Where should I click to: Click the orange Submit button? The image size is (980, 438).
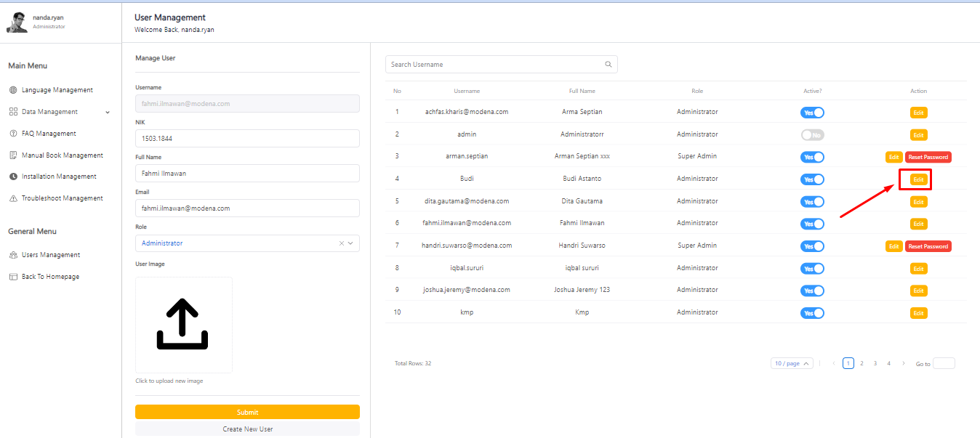pos(247,412)
